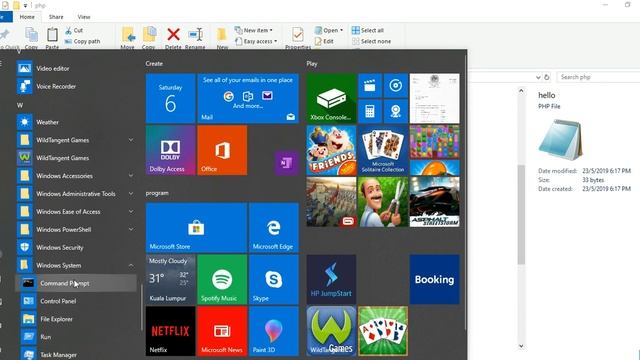Viewport: 640px width, 360px height.
Task: Click the Explorer vertical scrollbar thumb
Action: click(x=521, y=214)
